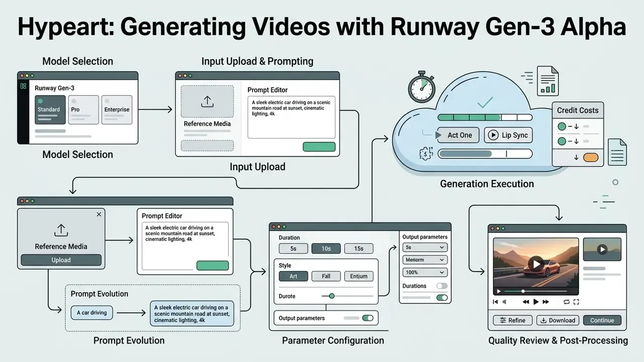
Task: Click the dollar gear icon in the cloud
Action: click(x=425, y=154)
